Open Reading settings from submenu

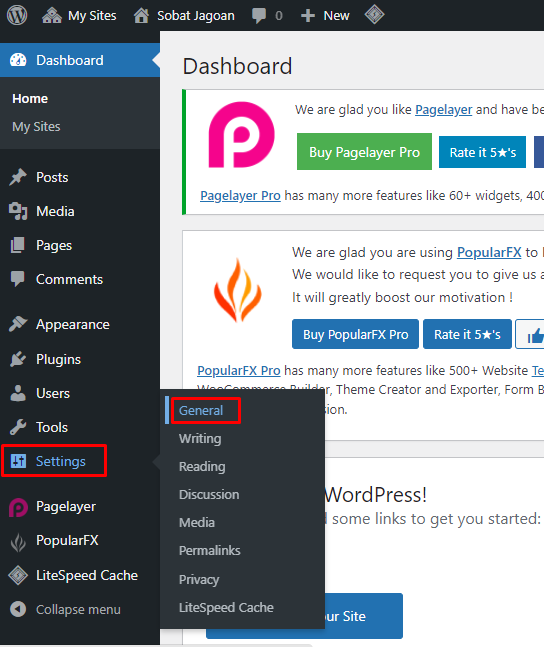point(202,467)
